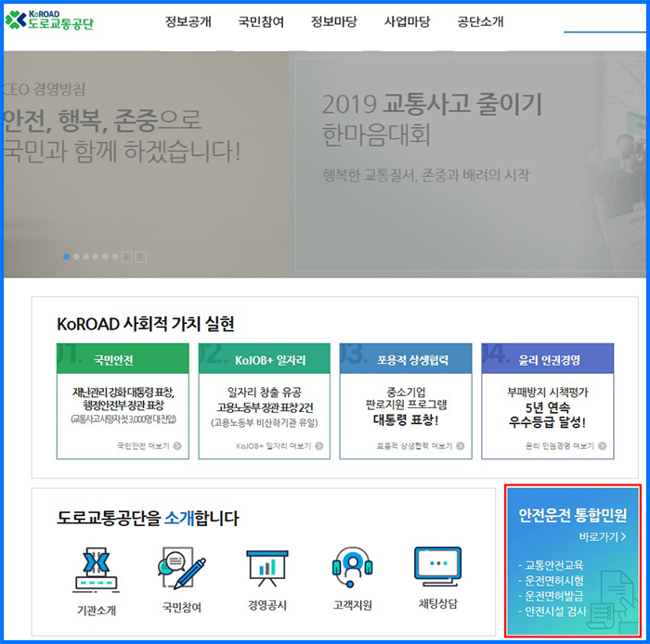Select the sixth banner slide dot
The height and width of the screenshot is (644, 650).
[x=115, y=256]
